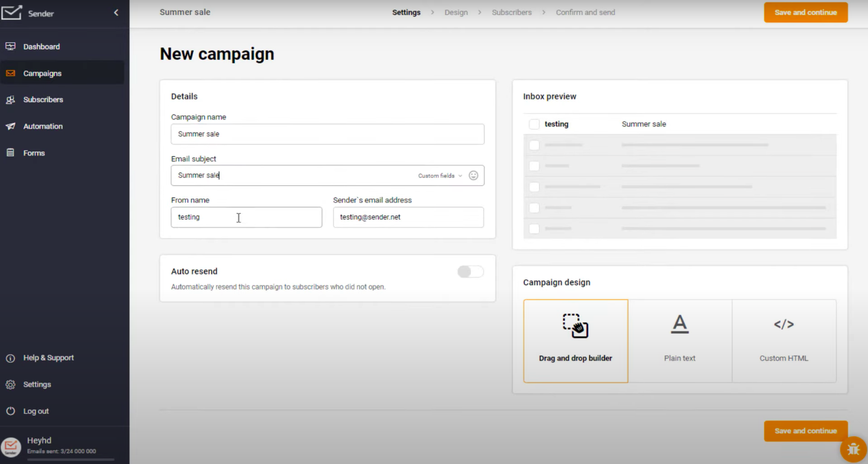This screenshot has width=868, height=464.
Task: Open the Settings sidebar item
Action: pyautogui.click(x=37, y=384)
